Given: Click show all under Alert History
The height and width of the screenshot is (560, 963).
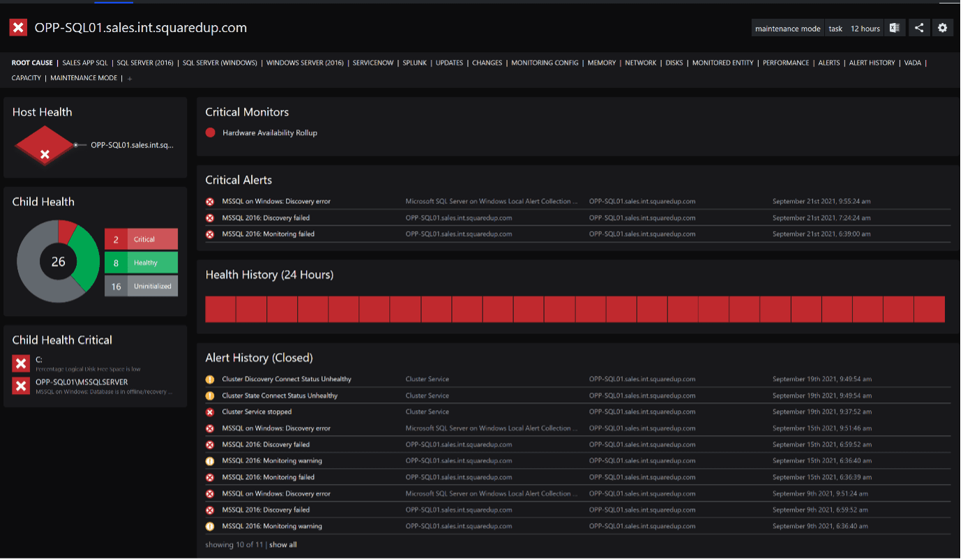Looking at the screenshot, I should (282, 545).
